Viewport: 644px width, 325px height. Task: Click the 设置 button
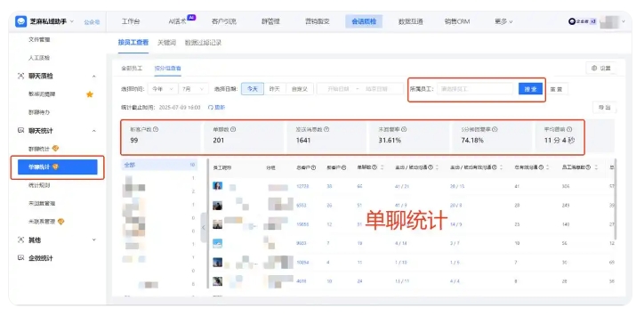coord(601,68)
